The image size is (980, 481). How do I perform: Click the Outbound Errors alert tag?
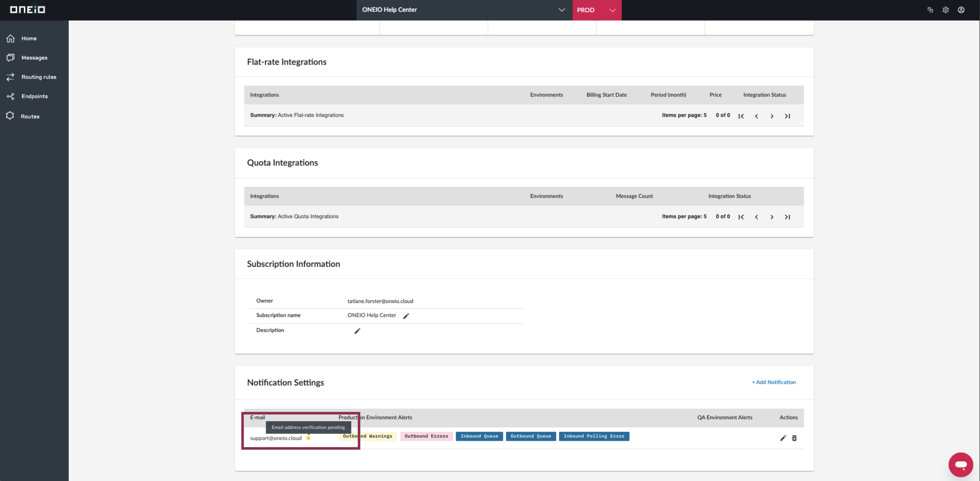pyautogui.click(x=426, y=436)
